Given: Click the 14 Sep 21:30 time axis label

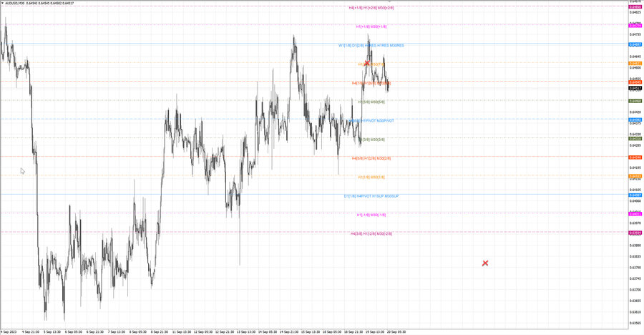Looking at the screenshot, I should [289, 331].
